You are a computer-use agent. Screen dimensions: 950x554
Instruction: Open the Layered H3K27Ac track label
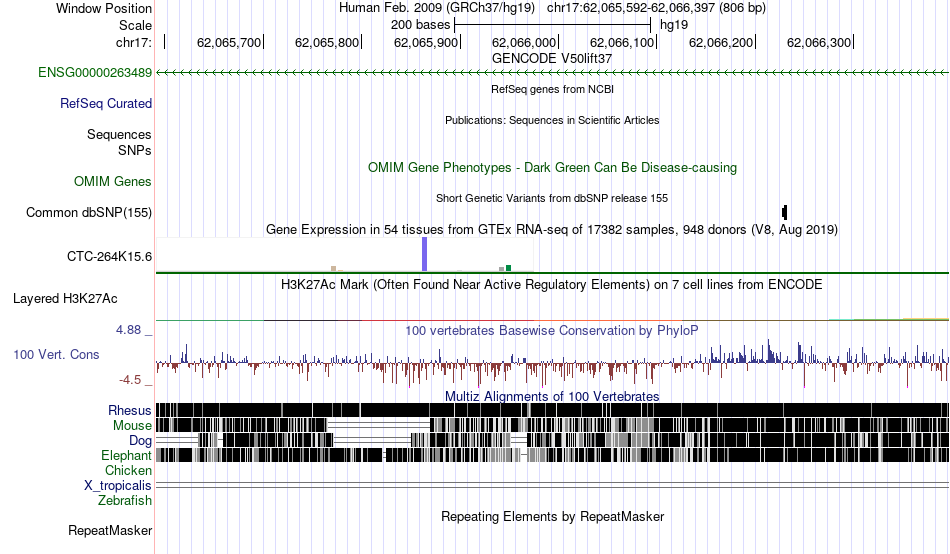click(x=65, y=298)
